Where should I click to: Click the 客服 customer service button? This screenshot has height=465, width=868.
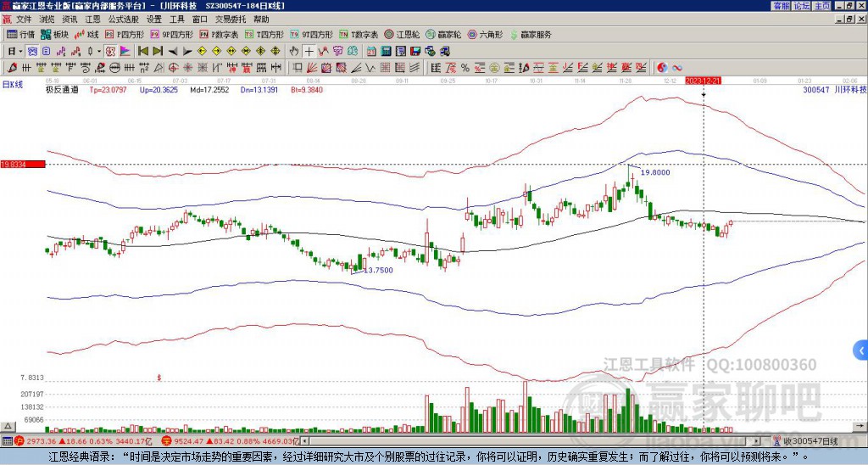(x=782, y=6)
